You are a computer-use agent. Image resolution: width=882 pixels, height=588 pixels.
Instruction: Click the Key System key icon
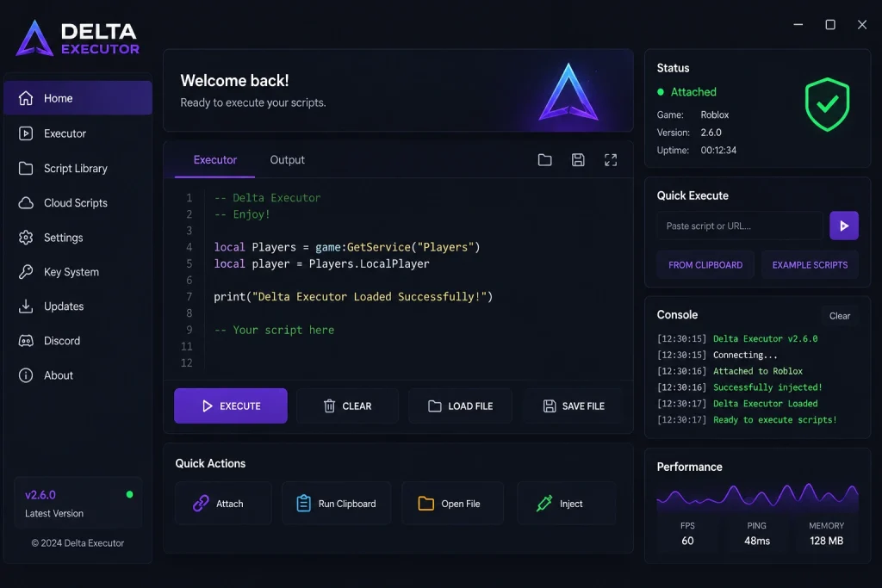click(x=26, y=272)
